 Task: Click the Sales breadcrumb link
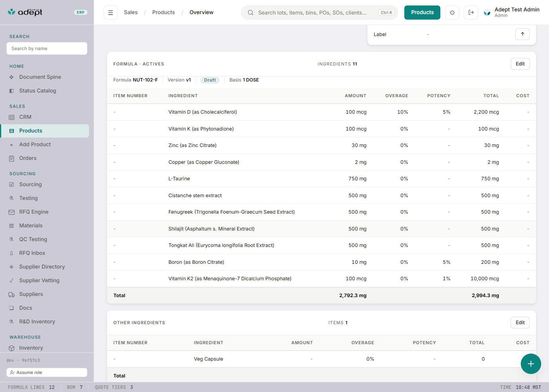[x=131, y=13]
